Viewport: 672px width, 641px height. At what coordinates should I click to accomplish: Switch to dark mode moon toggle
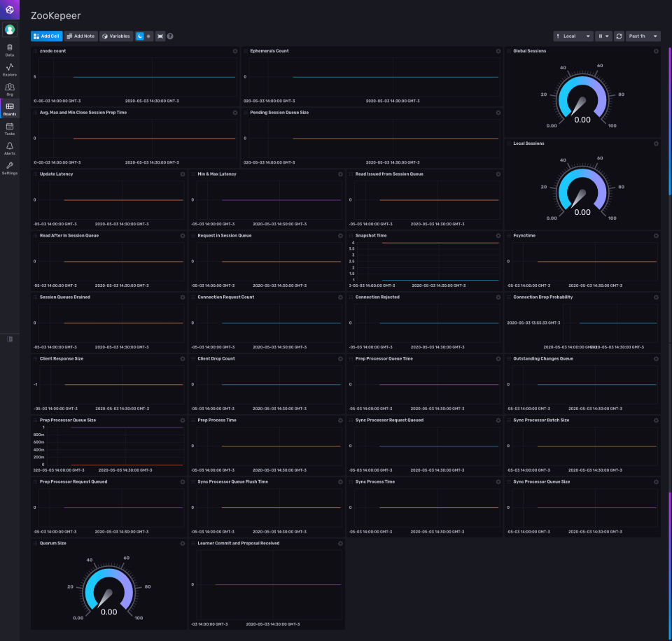pyautogui.click(x=139, y=36)
